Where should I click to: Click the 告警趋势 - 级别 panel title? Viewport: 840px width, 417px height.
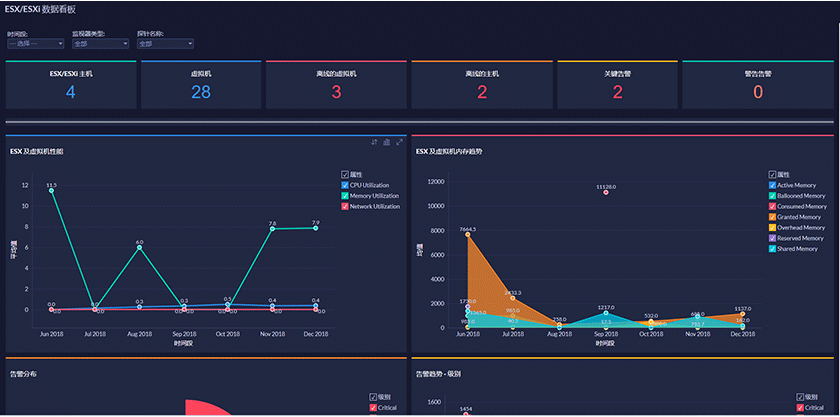(x=438, y=374)
